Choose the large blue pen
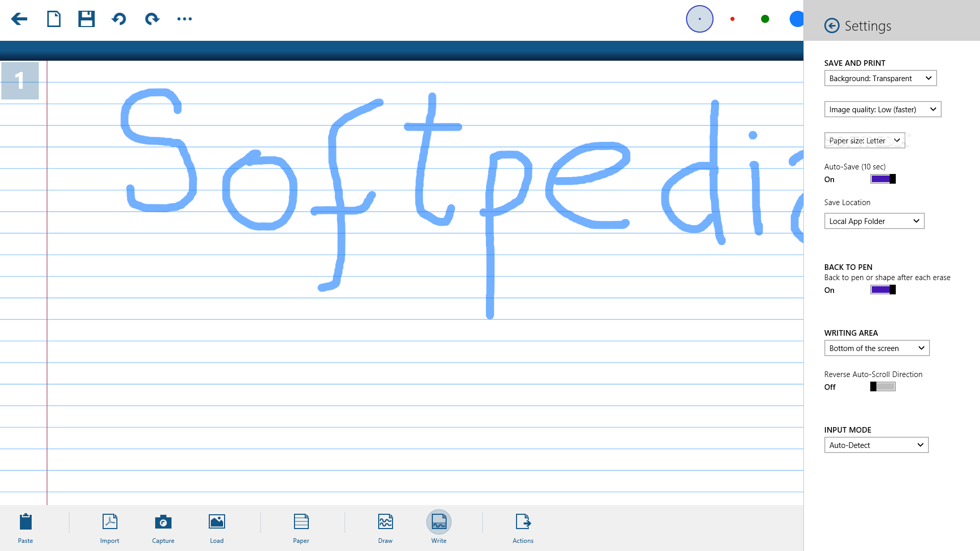The height and width of the screenshot is (551, 980). pyautogui.click(x=796, y=19)
